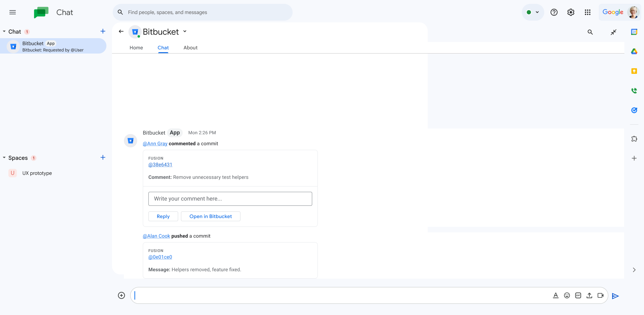644x315 pixels.
Task: Open commit link @38e6431
Action: (160, 164)
